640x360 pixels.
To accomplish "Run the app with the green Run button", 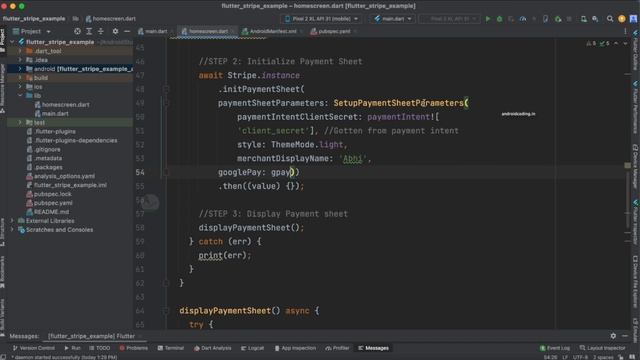I will [488, 19].
